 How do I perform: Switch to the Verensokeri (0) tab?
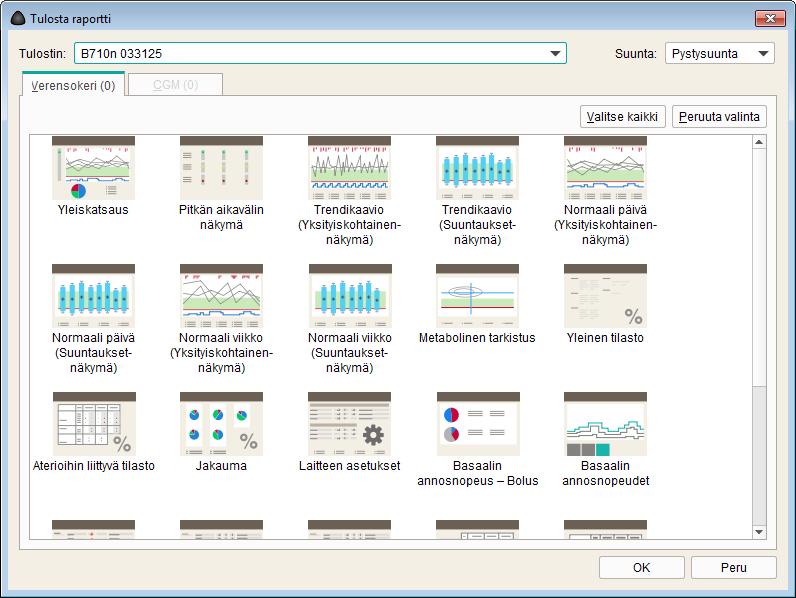pos(73,85)
